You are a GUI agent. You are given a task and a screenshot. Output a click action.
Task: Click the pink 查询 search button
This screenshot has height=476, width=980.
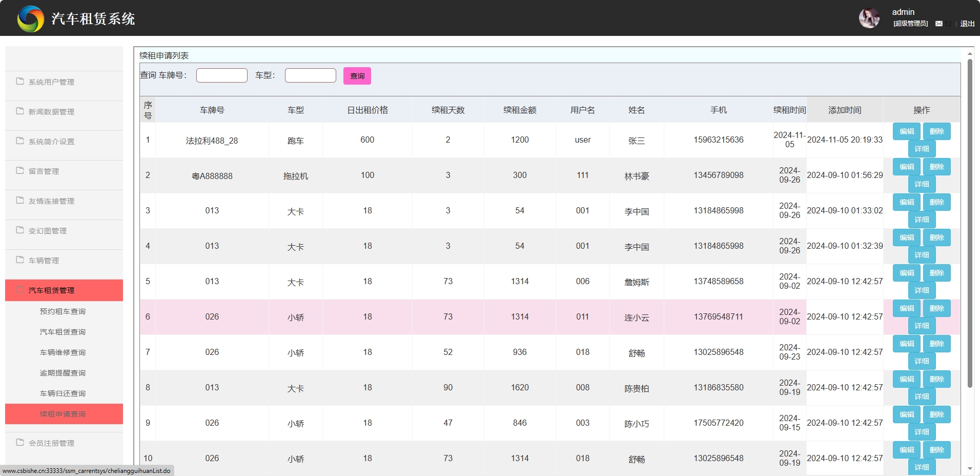click(357, 75)
